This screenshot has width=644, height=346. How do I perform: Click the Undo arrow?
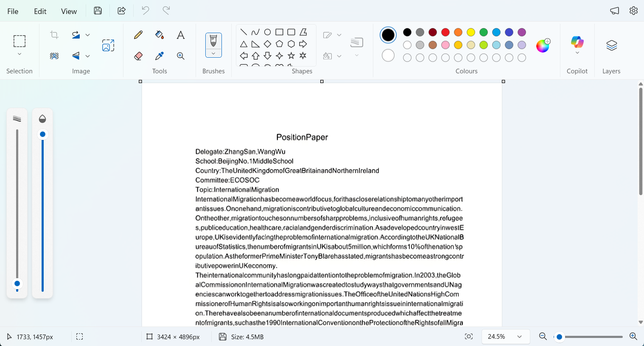point(146,11)
